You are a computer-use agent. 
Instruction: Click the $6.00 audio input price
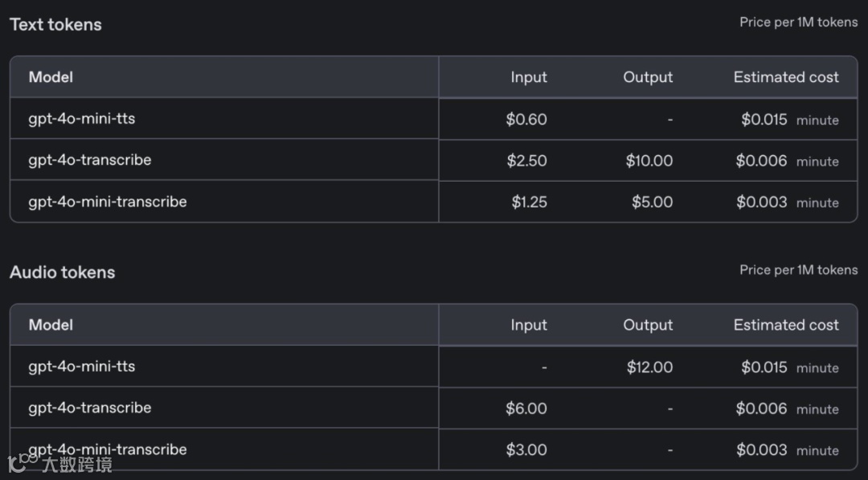(526, 408)
